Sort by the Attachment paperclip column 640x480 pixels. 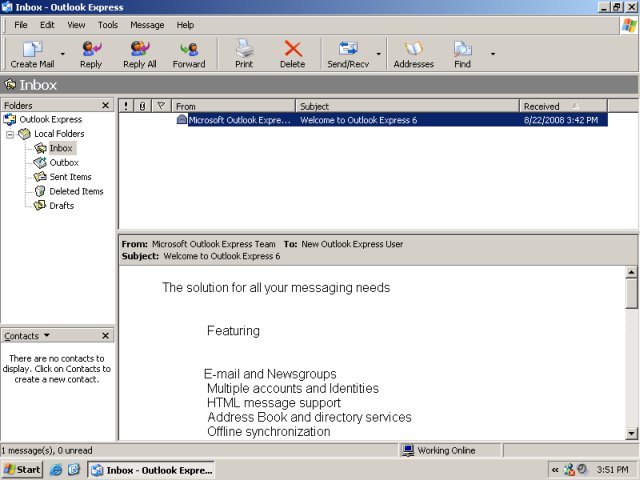coord(142,106)
